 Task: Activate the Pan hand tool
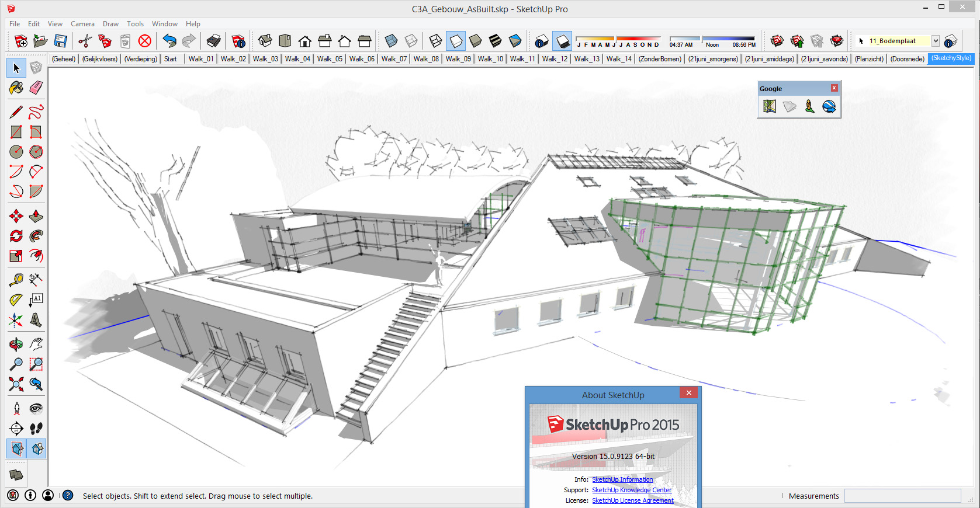(36, 344)
